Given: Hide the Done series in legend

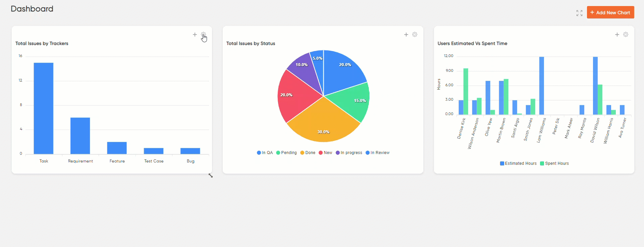Looking at the screenshot, I should pyautogui.click(x=308, y=153).
